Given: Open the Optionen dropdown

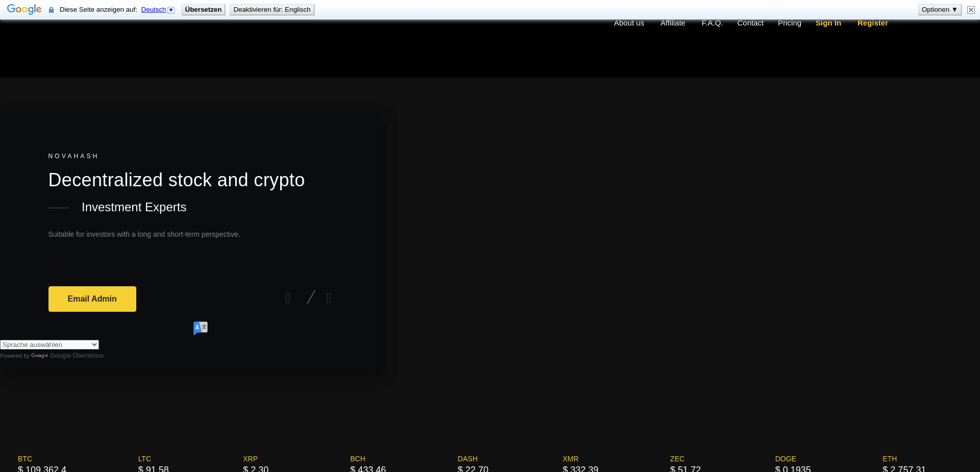Looking at the screenshot, I should (x=939, y=9).
